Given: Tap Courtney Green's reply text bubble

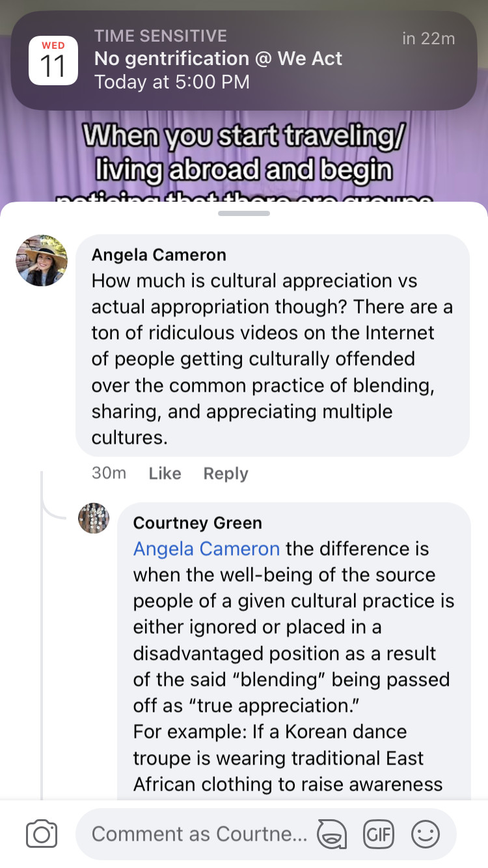Looking at the screenshot, I should coord(293,653).
